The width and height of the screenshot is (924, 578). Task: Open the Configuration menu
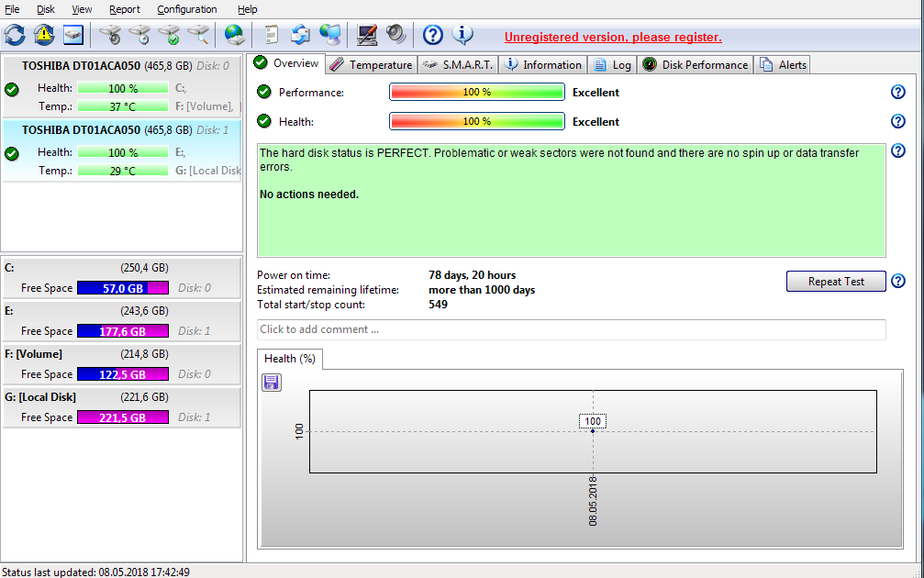(187, 9)
